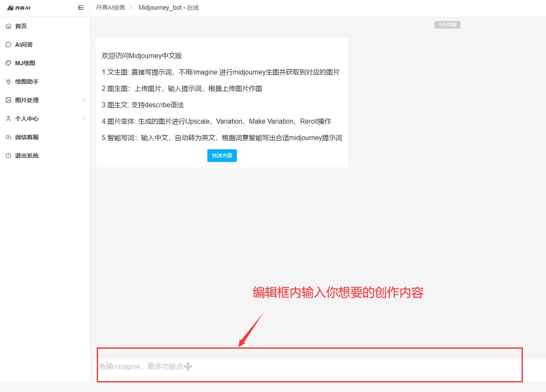The height and width of the screenshot is (392, 546).
Task: Open the AI问答 menu item
Action: click(x=24, y=45)
